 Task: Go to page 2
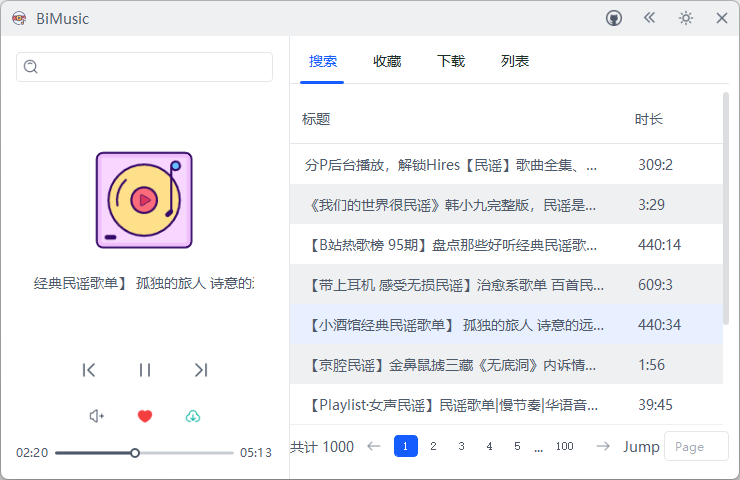433,446
